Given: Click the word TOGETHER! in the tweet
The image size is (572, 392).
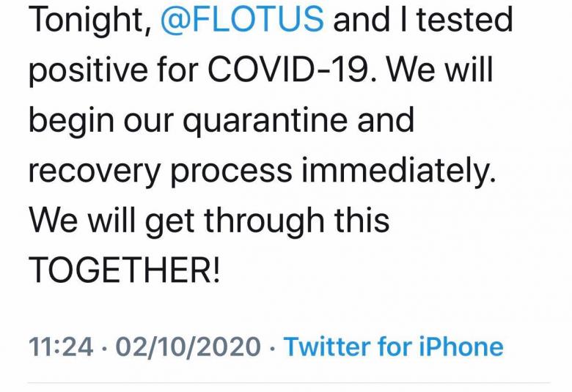Looking at the screenshot, I should click(x=124, y=272).
